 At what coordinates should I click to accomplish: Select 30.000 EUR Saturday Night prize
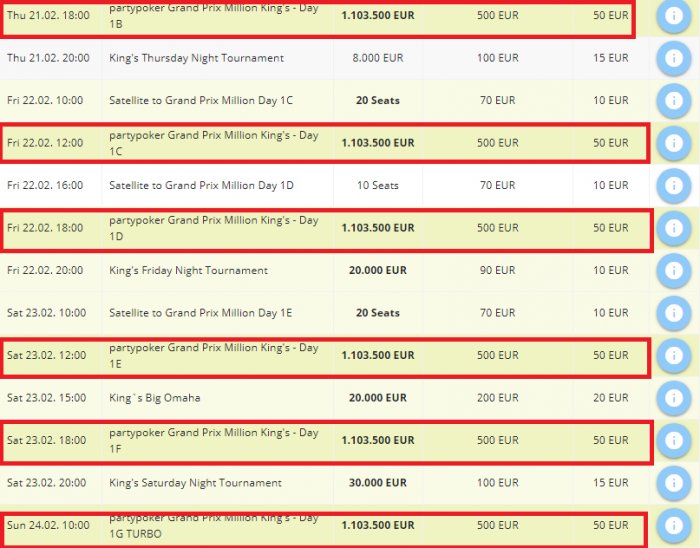click(x=378, y=483)
